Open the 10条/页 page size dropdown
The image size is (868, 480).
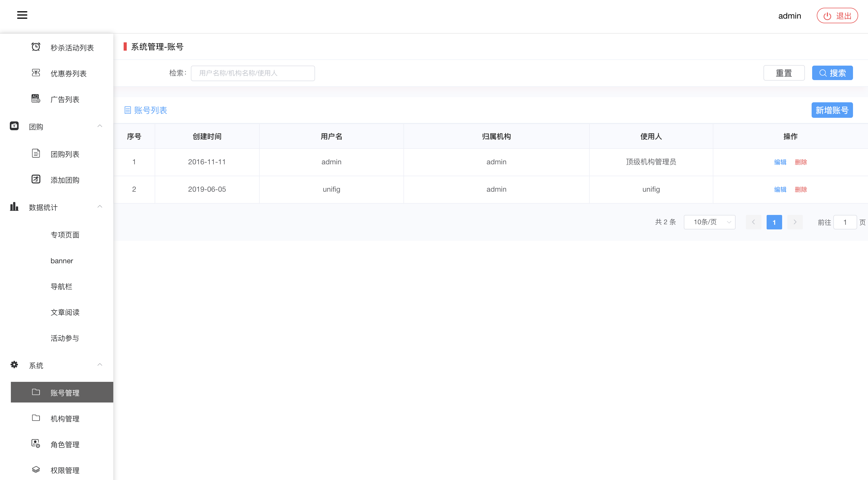[709, 222]
